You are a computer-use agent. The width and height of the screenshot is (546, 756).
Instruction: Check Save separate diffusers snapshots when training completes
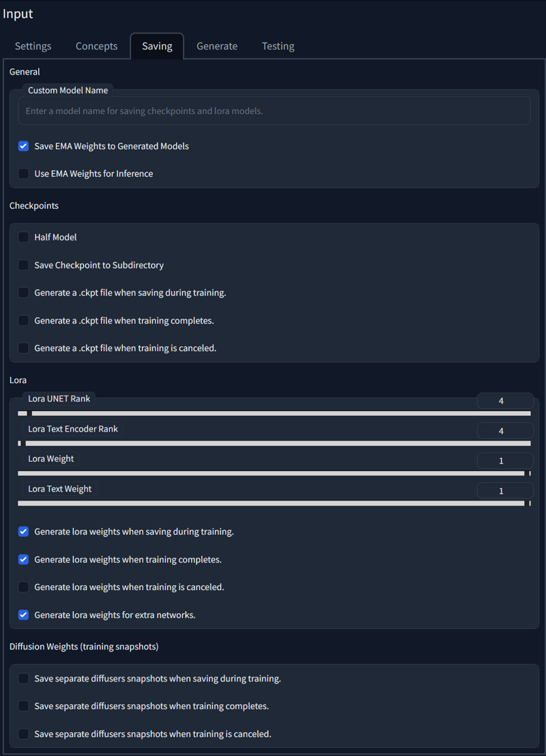point(23,706)
